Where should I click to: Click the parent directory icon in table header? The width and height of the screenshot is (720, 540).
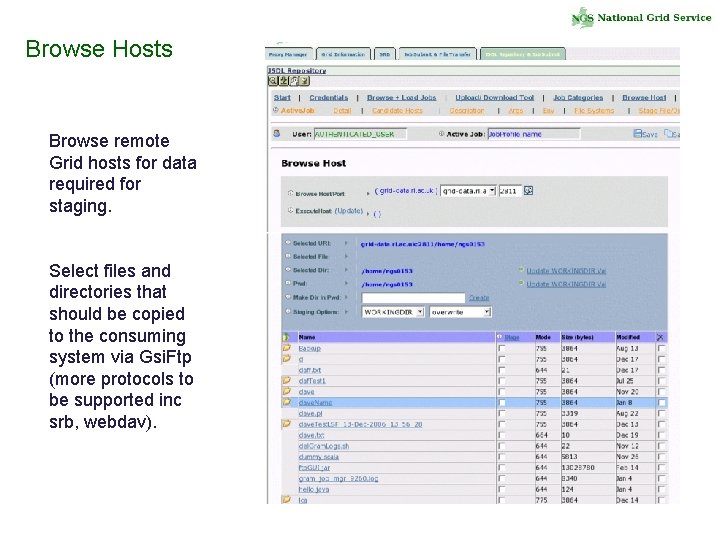pos(287,337)
